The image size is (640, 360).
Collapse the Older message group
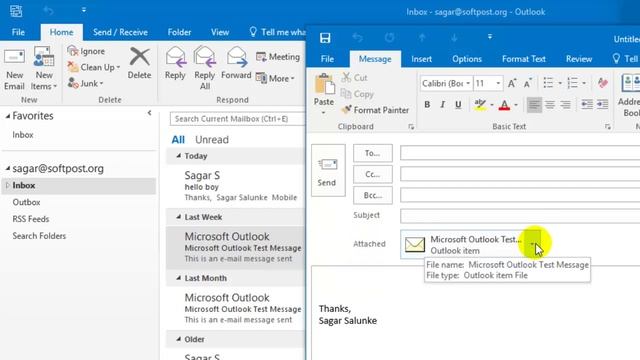pos(178,339)
